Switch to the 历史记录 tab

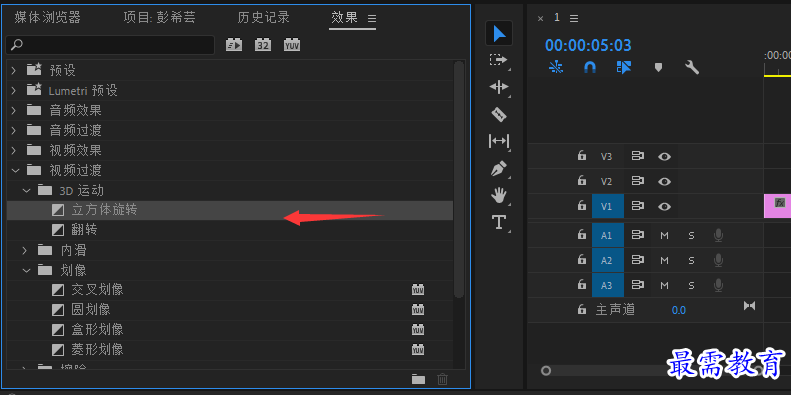click(x=263, y=18)
